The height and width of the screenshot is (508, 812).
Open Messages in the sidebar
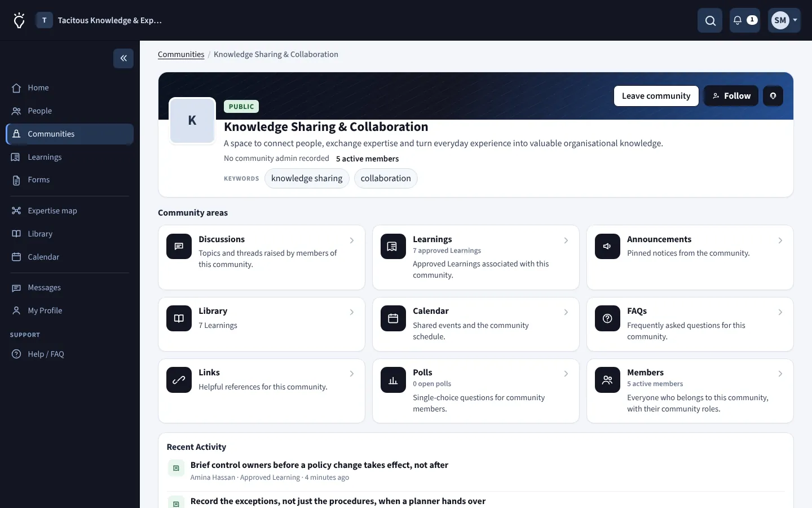(70, 287)
